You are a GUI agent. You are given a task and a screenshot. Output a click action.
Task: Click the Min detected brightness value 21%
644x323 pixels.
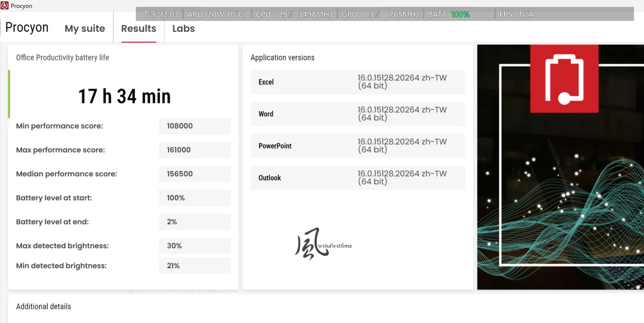(x=195, y=266)
